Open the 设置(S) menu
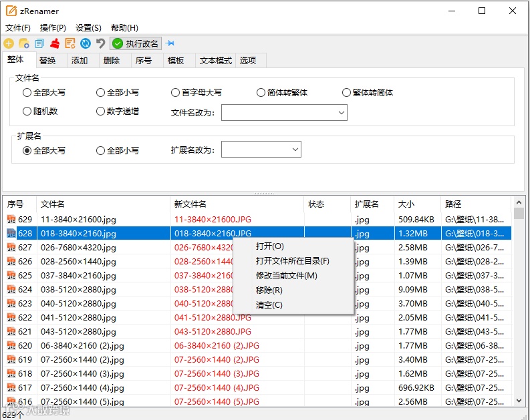 (88, 27)
